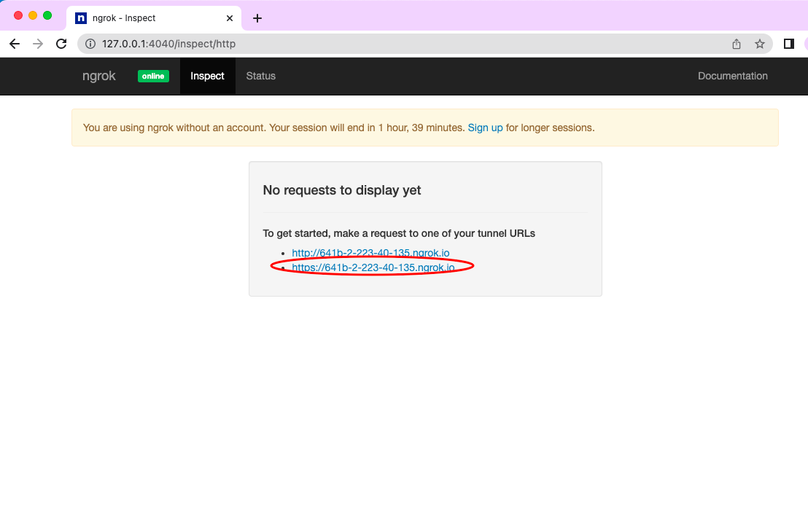Open the Documentation link

(733, 76)
